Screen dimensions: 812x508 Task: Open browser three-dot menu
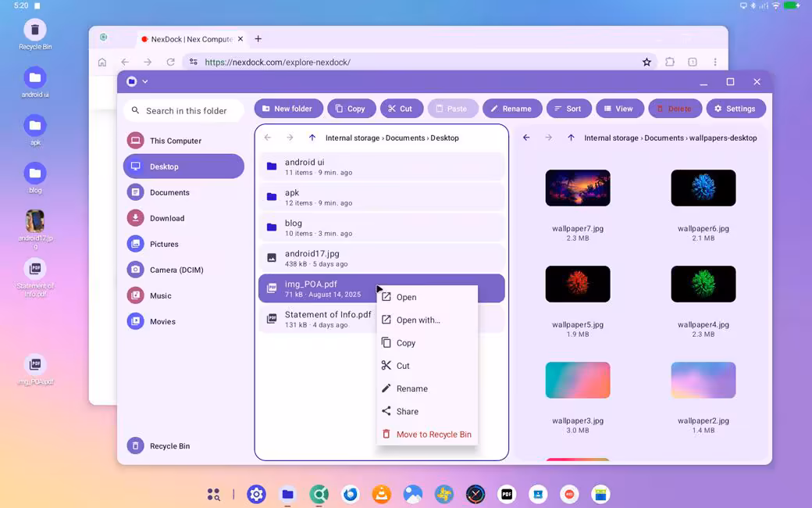coord(715,63)
